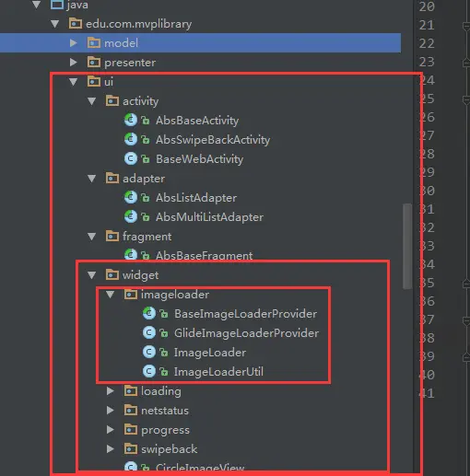Click the swipeback package folder icon

click(131, 448)
